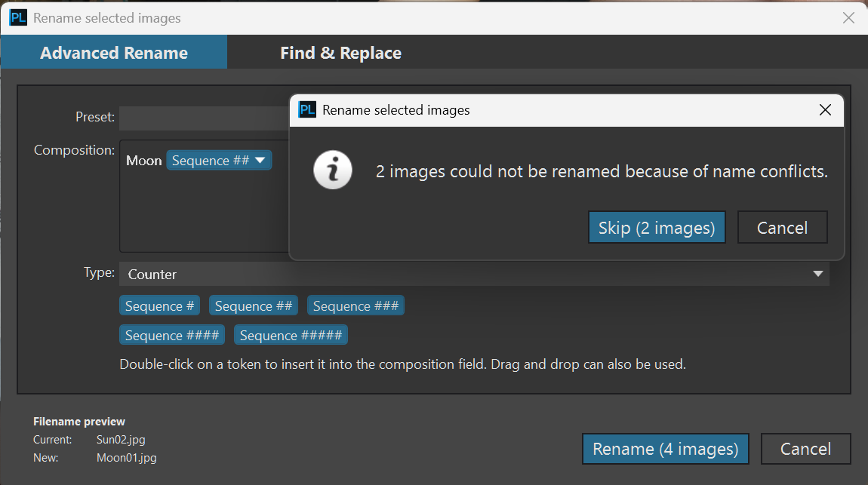The width and height of the screenshot is (868, 485).
Task: Choose the Sequence ### token
Action: [x=356, y=306]
